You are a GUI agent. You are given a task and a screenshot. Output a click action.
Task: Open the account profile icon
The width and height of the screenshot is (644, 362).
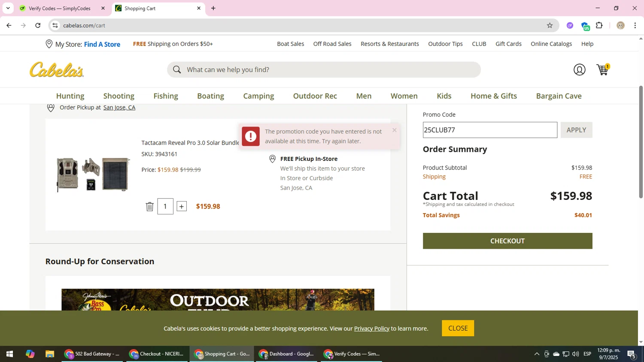coord(579,69)
